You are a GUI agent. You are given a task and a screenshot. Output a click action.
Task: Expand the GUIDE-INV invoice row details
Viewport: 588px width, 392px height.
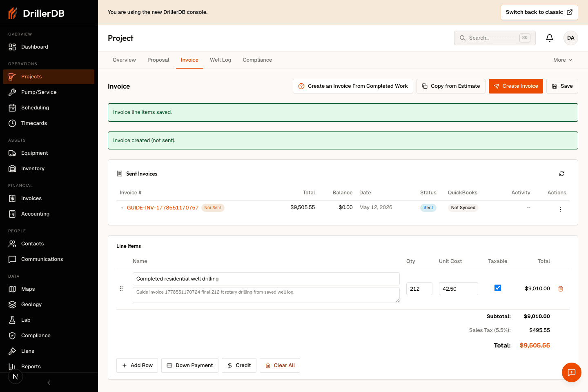point(122,208)
